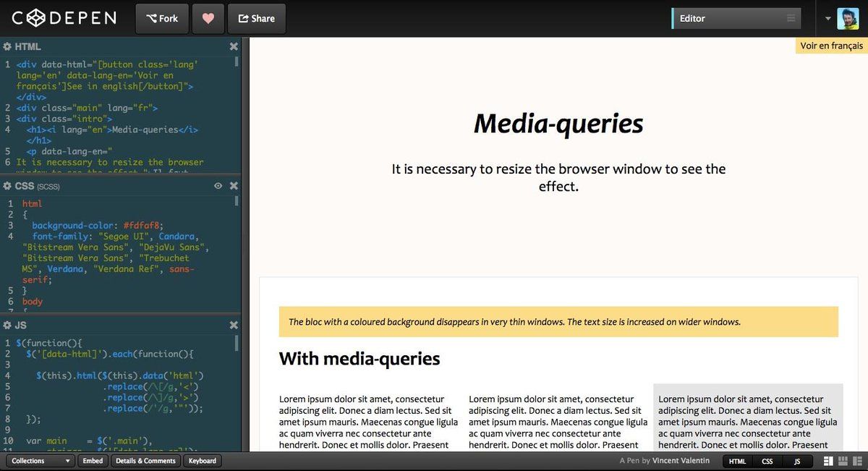Open JS editor settings gear
Screen dimensions: 868x471
tap(7, 326)
